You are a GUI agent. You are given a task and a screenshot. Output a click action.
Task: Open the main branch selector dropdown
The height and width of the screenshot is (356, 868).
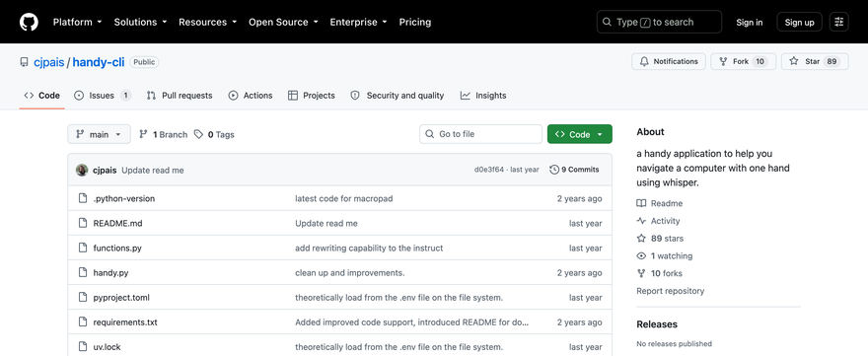(99, 134)
